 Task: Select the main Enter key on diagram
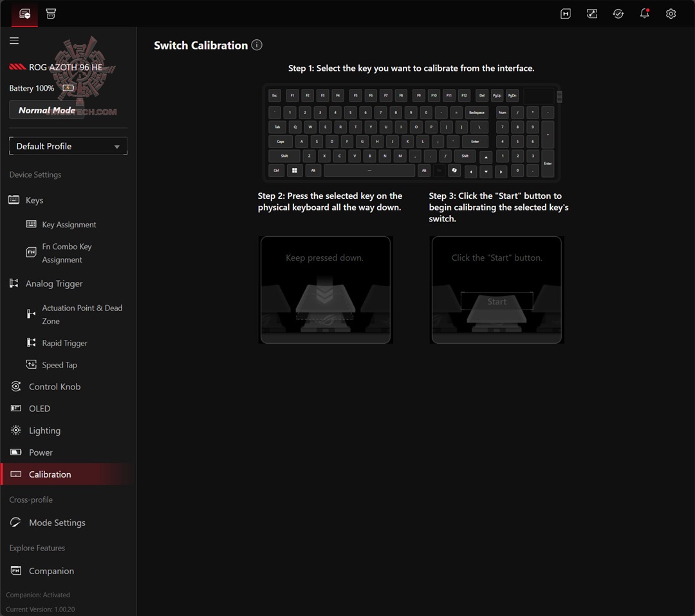point(475,142)
